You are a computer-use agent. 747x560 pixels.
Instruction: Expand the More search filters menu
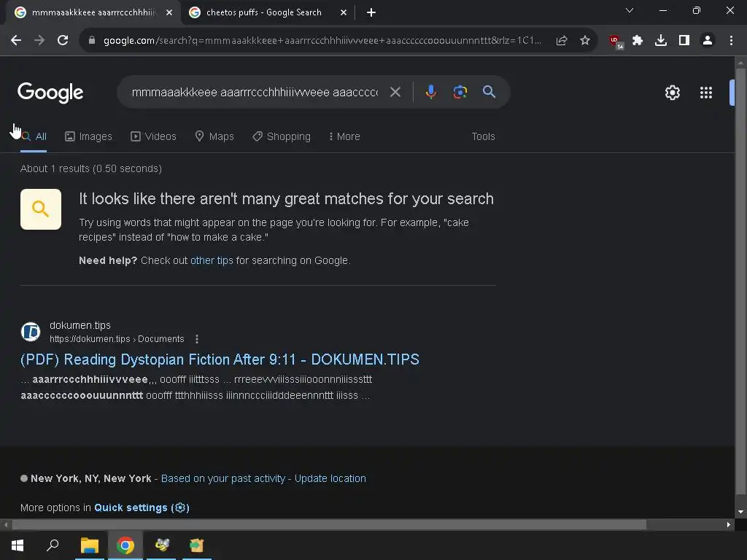tap(344, 136)
